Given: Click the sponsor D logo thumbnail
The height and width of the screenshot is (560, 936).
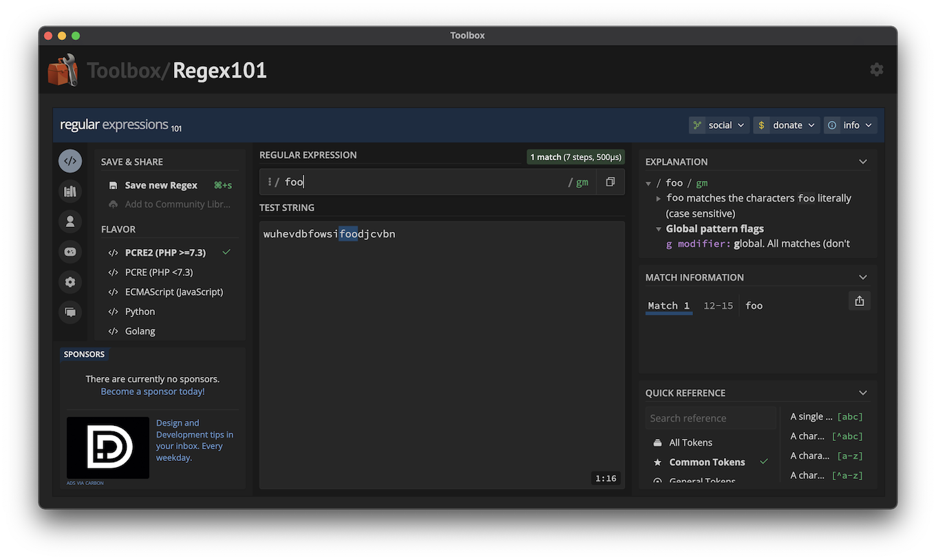Looking at the screenshot, I should point(108,447).
